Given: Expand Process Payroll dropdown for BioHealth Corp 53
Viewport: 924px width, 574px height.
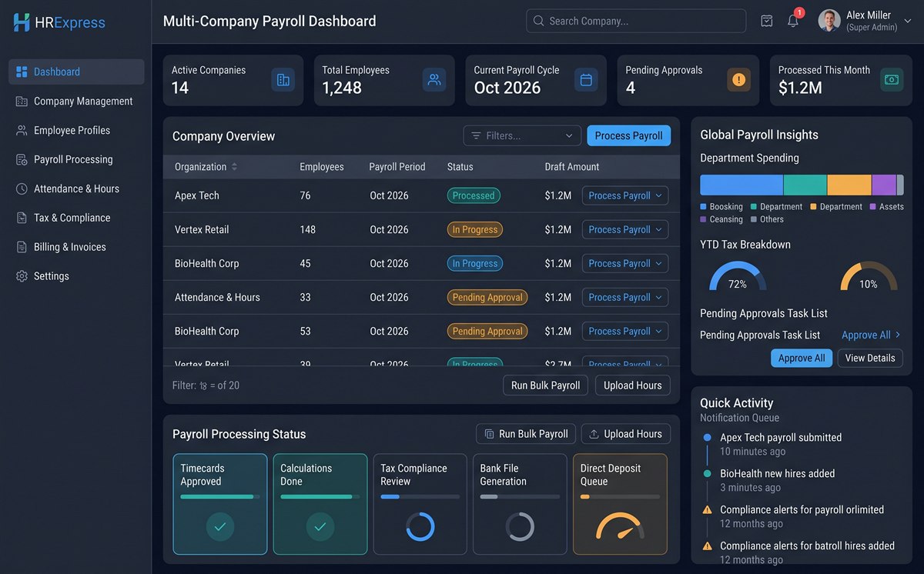Looking at the screenshot, I should pyautogui.click(x=625, y=331).
